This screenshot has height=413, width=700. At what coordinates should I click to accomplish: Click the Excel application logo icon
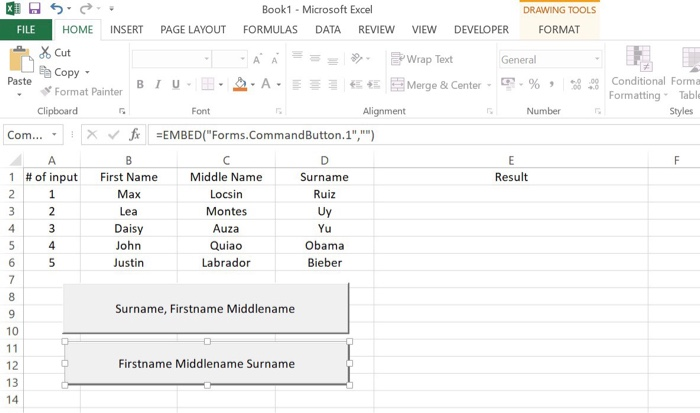13,8
